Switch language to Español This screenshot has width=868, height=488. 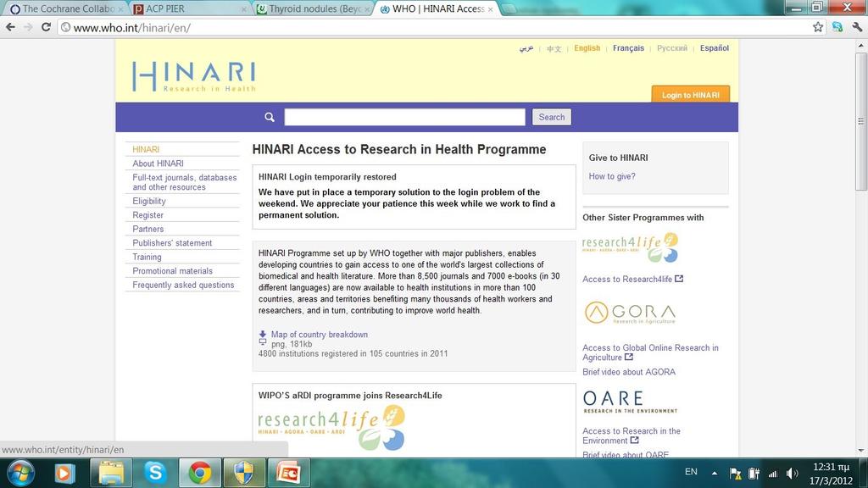714,48
